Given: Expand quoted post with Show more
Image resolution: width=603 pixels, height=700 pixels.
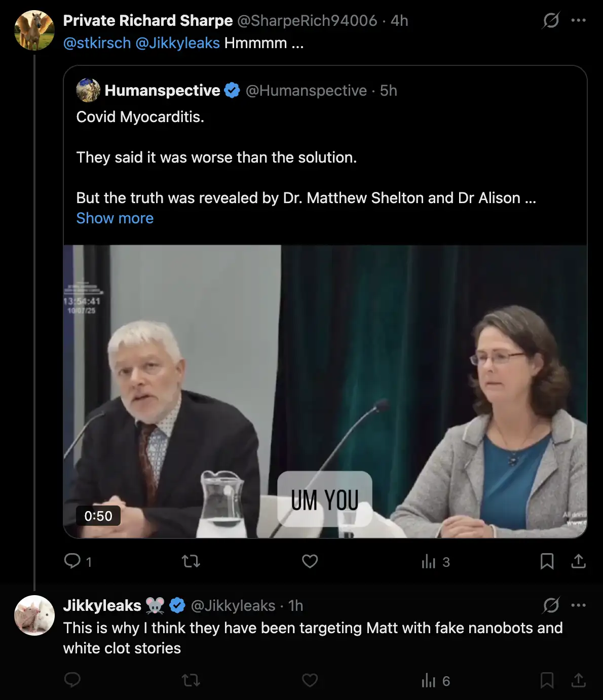Looking at the screenshot, I should pyautogui.click(x=115, y=218).
